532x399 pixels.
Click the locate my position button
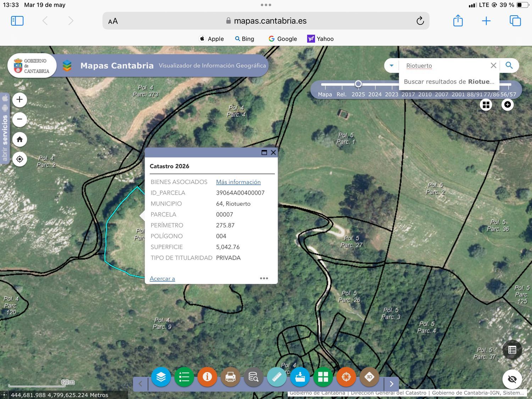coord(20,159)
